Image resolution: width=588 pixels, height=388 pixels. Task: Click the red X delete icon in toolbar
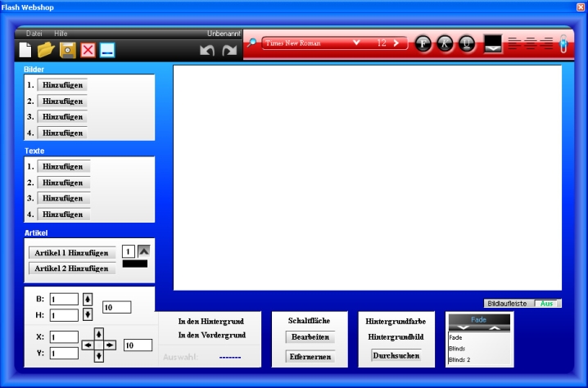coord(88,50)
